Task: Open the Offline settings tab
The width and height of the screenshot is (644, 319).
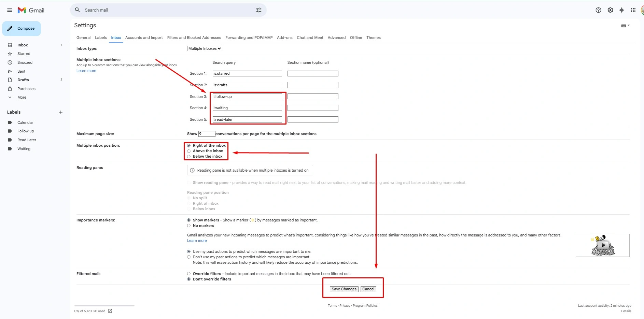Action: point(356,38)
